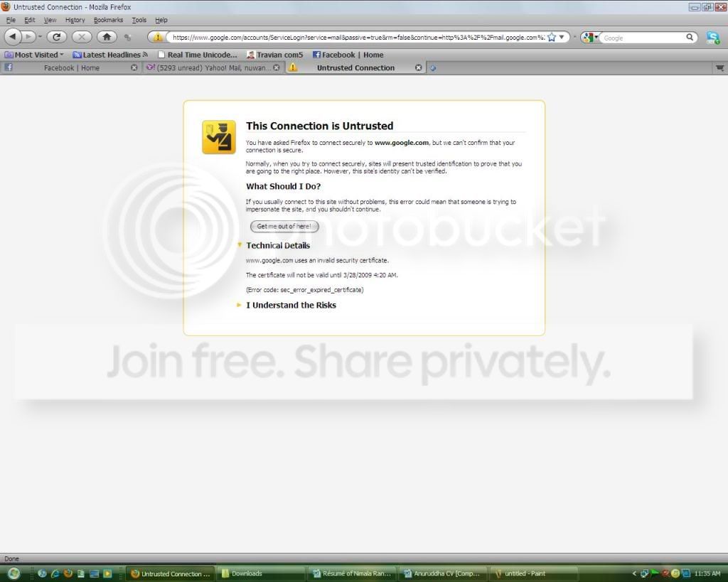Close the Yahoo! Mail tab
The image size is (728, 582).
[277, 68]
